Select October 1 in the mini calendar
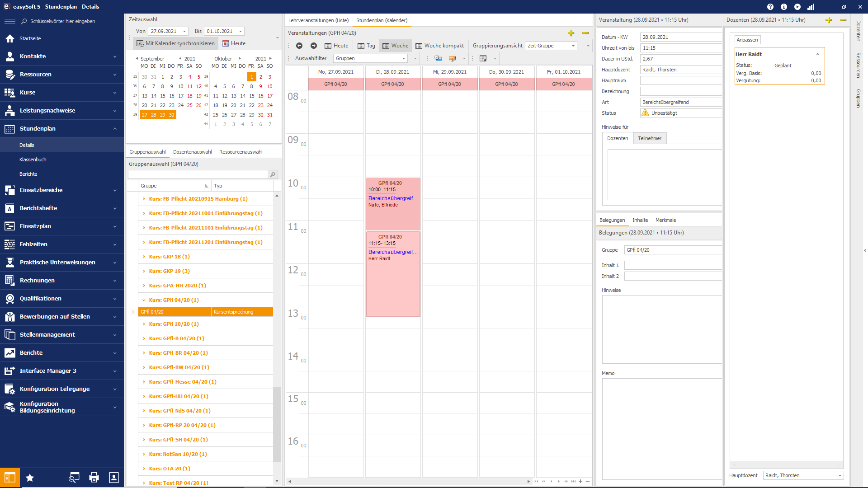This screenshot has height=488, width=868. point(252,77)
